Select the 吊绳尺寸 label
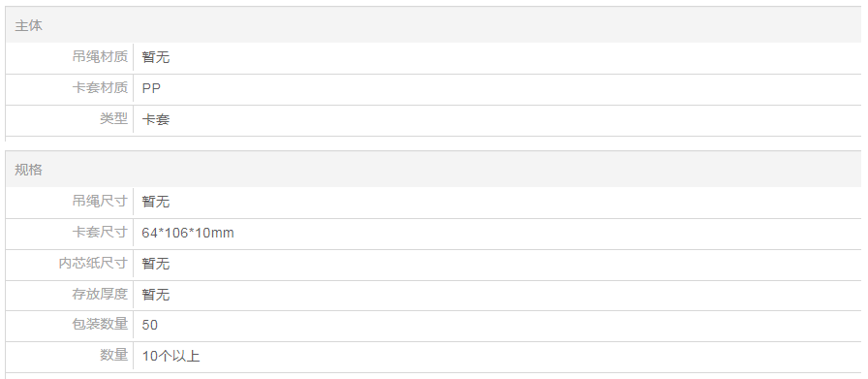This screenshot has height=379, width=868. [100, 201]
